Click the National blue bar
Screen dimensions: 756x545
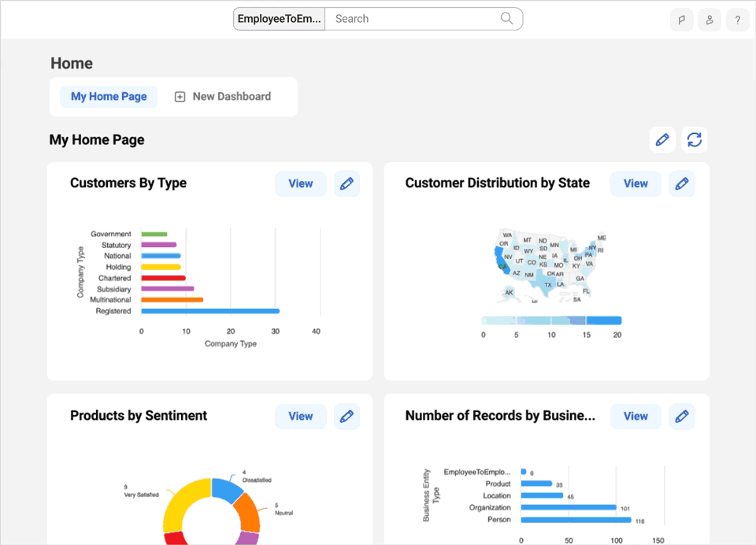(x=161, y=256)
